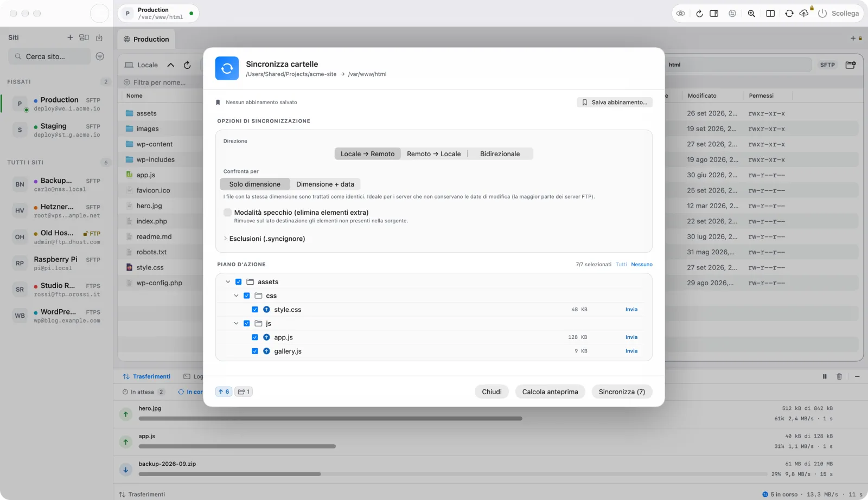Click Salva abbinamento button
Viewport: 868px width, 500px height.
click(x=615, y=102)
